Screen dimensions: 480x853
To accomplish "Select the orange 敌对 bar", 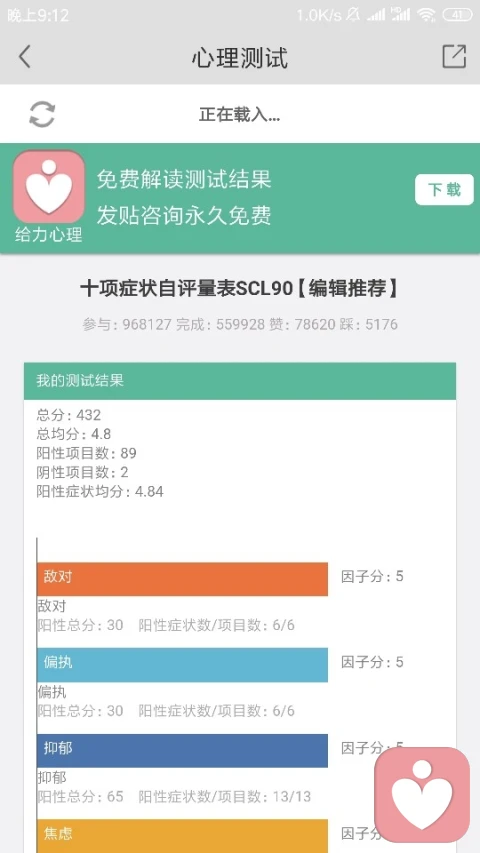I will point(182,579).
